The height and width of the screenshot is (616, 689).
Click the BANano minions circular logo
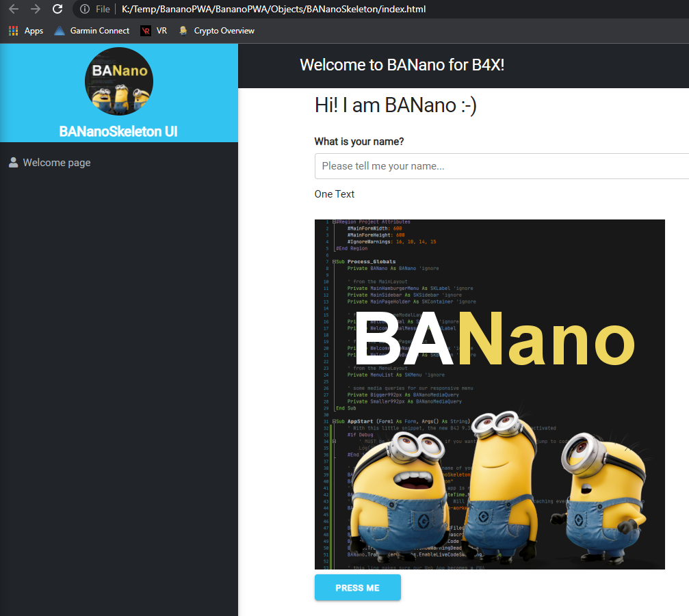pos(119,81)
